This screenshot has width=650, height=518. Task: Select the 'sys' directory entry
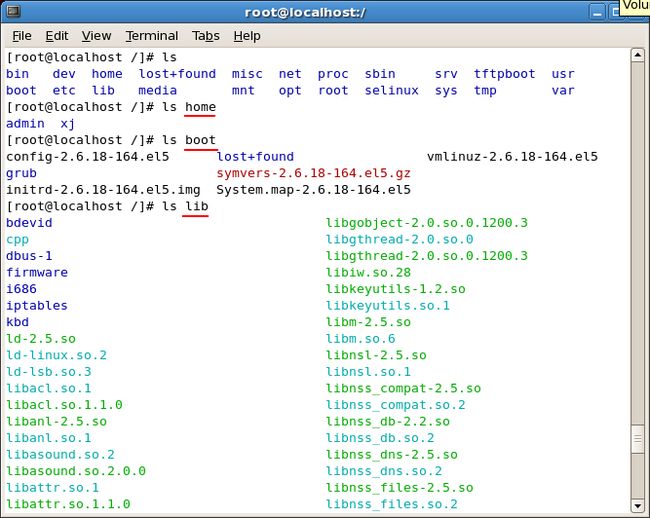pyautogui.click(x=446, y=91)
